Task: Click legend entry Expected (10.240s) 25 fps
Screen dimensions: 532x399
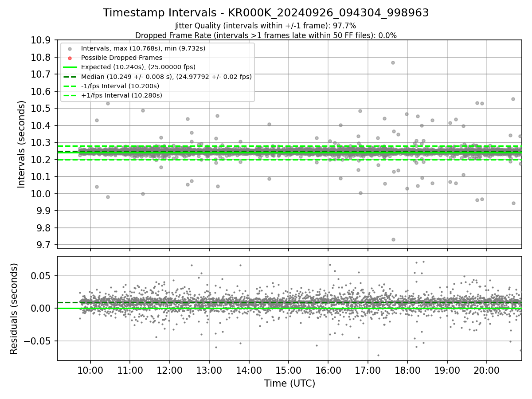Action: coord(138,67)
